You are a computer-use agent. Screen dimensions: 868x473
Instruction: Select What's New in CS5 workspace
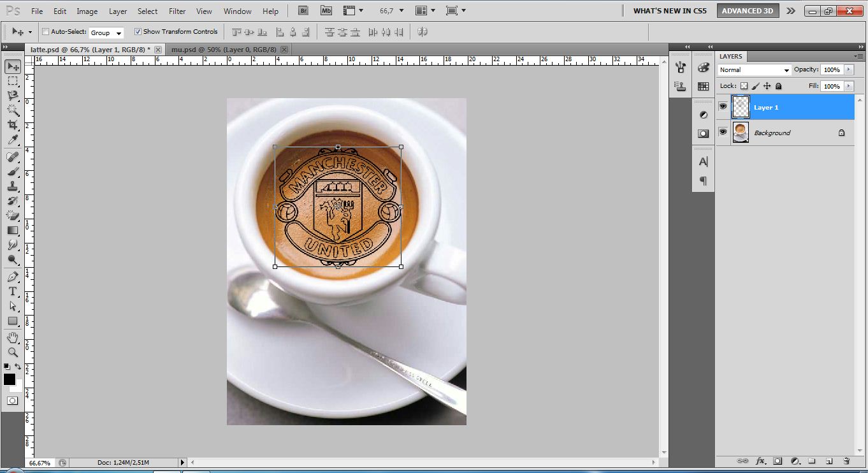670,11
